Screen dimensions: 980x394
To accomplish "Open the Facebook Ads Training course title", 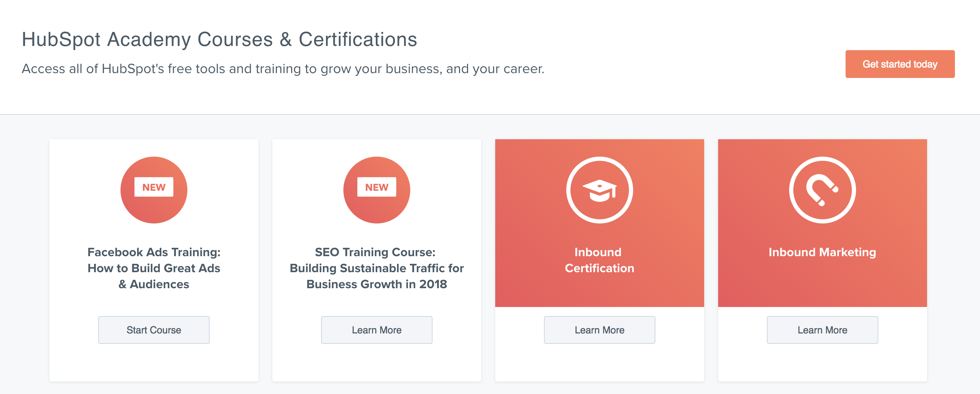I will [x=154, y=268].
